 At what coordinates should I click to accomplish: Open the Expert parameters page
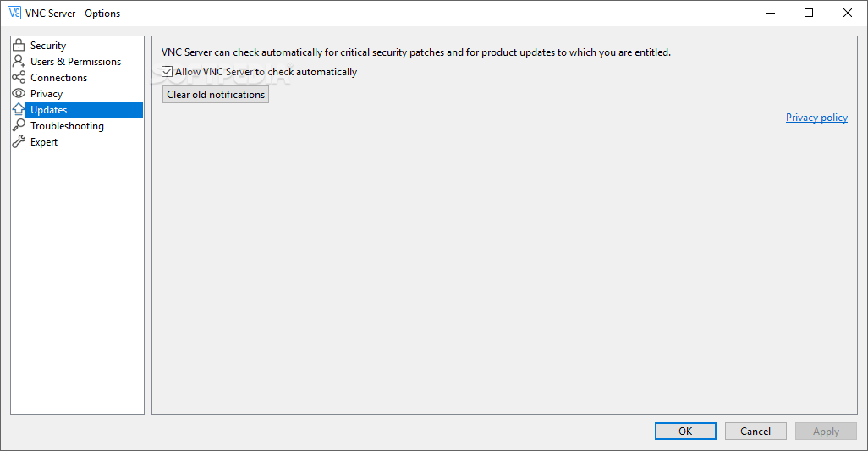(x=44, y=142)
